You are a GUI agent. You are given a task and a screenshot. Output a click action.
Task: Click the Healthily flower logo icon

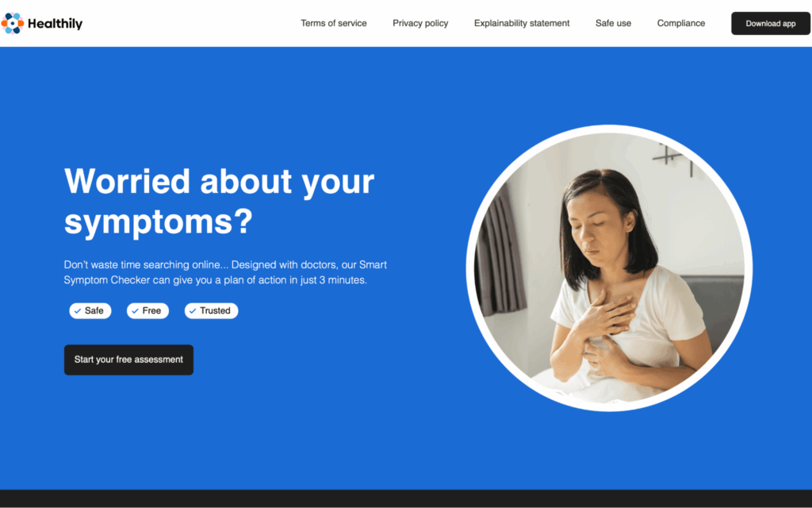[x=13, y=23]
